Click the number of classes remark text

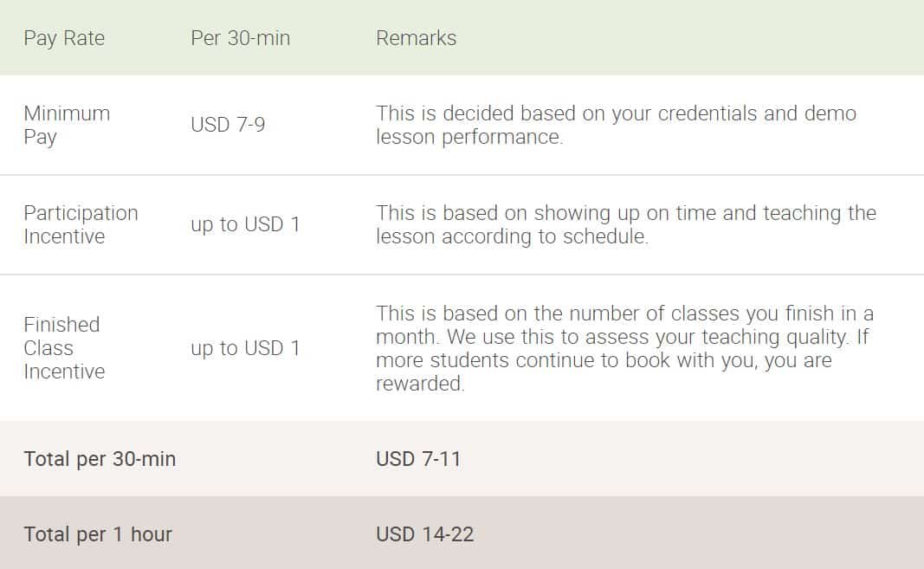coord(624,348)
